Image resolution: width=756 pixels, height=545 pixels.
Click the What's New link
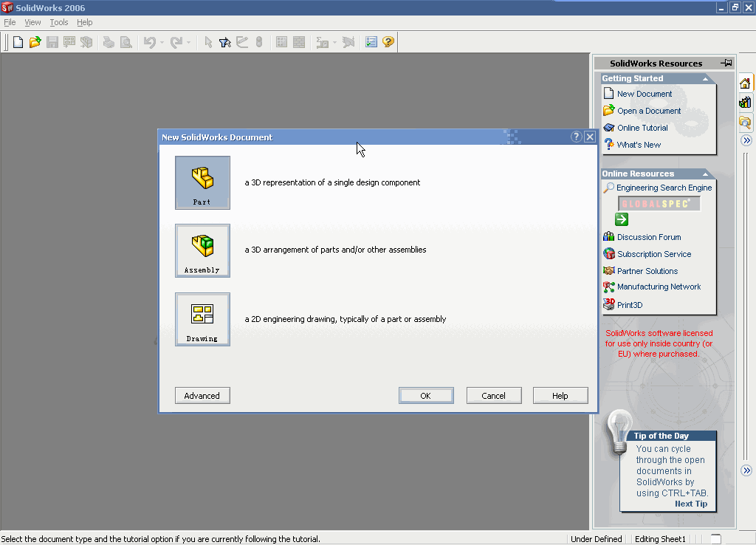(639, 145)
